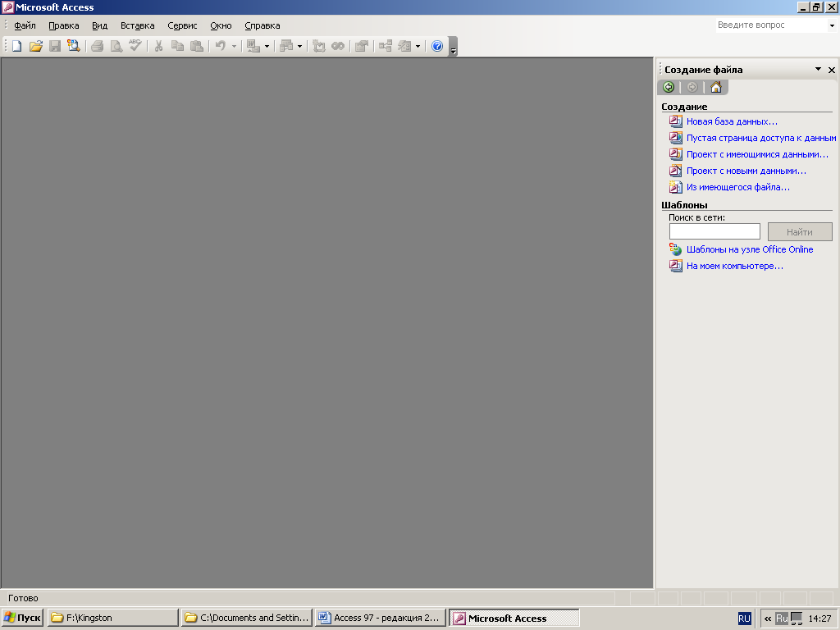Click the Analyze icon

pyautogui.click(x=286, y=46)
